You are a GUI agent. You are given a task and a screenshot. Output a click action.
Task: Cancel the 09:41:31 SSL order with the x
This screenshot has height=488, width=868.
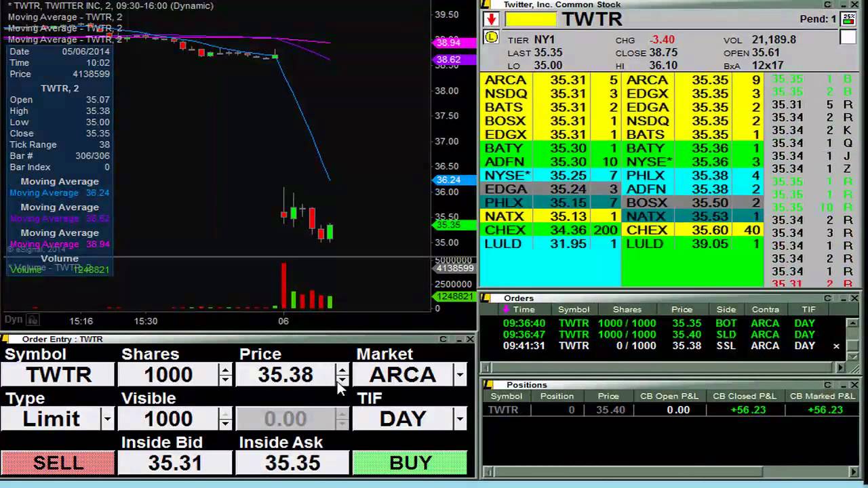point(836,346)
